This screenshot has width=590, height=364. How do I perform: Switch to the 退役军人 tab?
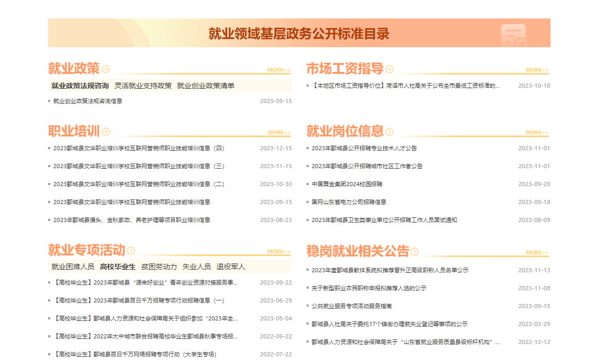pyautogui.click(x=231, y=267)
